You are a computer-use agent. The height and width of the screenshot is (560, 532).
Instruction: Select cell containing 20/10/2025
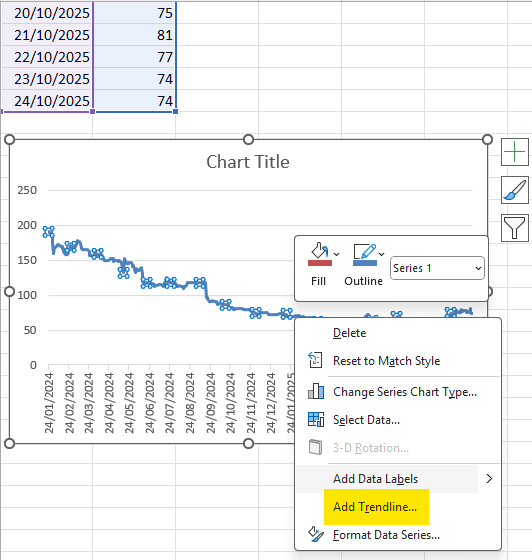tap(47, 13)
